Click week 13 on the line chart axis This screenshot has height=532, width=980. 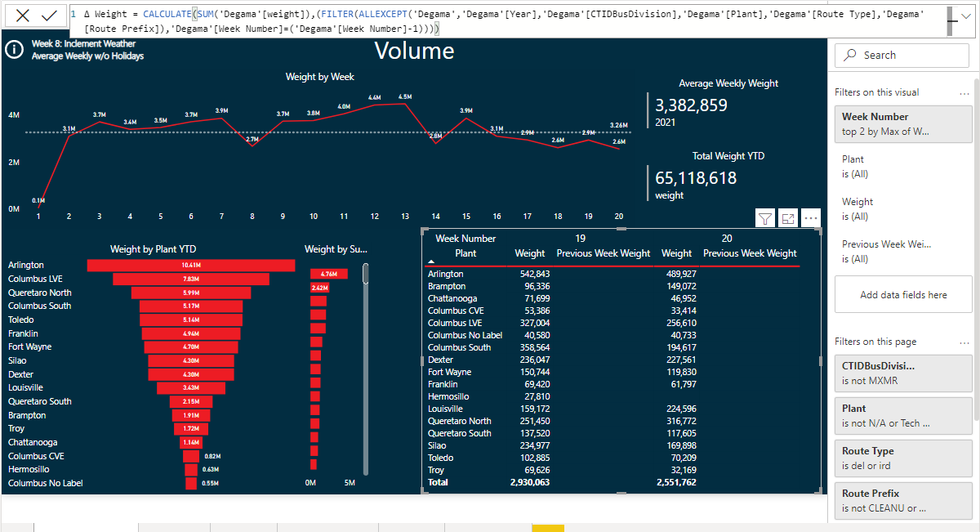click(x=405, y=217)
